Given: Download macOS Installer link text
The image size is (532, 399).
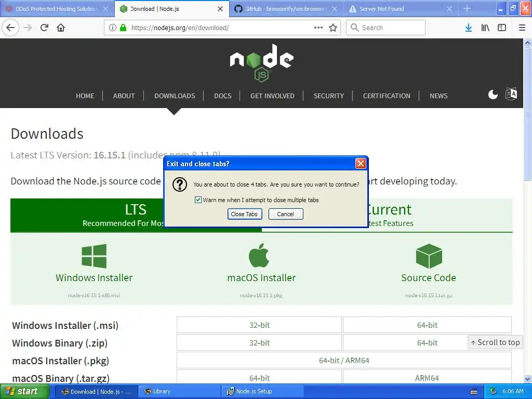Looking at the screenshot, I should click(x=261, y=277).
